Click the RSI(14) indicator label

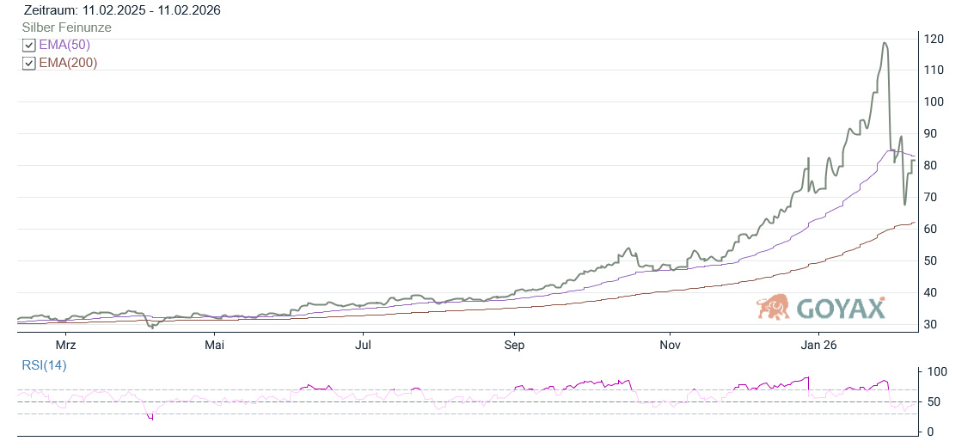click(x=44, y=365)
